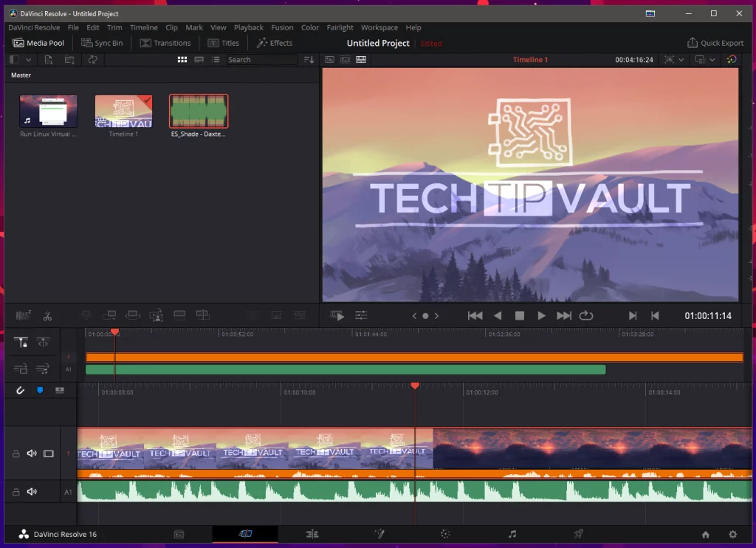The image size is (756, 548).
Task: Select the ES_Shade - Daxte audio clip thumbnail
Action: click(x=199, y=112)
